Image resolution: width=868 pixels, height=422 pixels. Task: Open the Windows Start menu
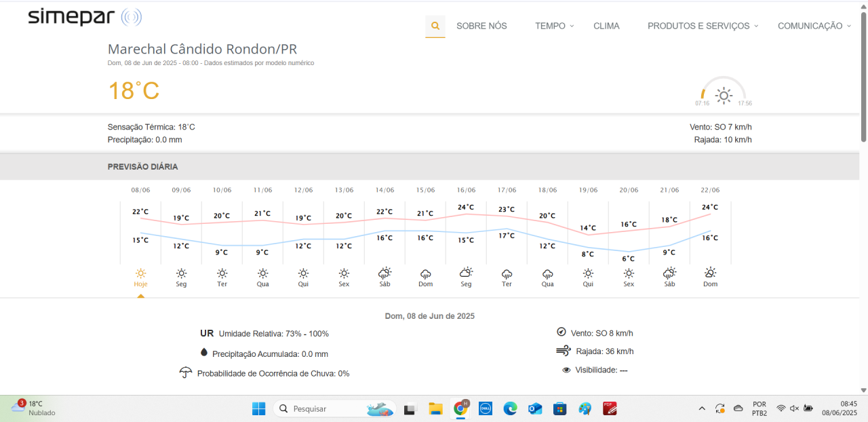point(259,408)
